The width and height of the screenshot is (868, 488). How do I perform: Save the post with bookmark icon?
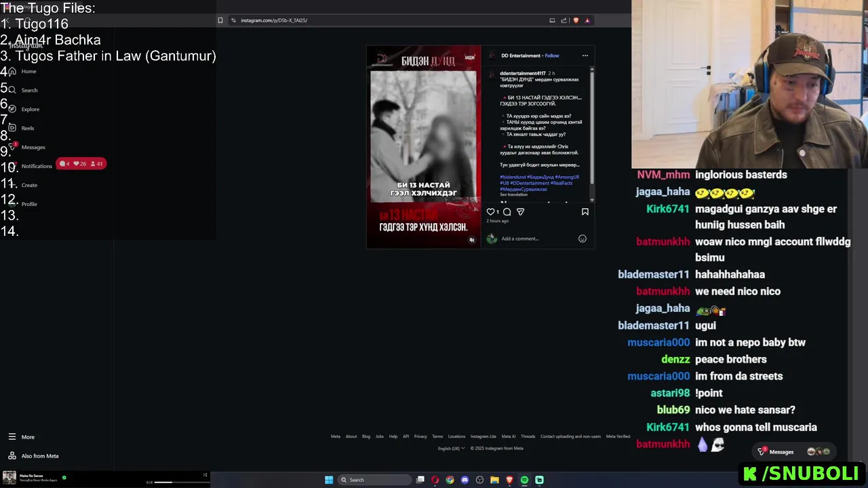[x=585, y=211]
